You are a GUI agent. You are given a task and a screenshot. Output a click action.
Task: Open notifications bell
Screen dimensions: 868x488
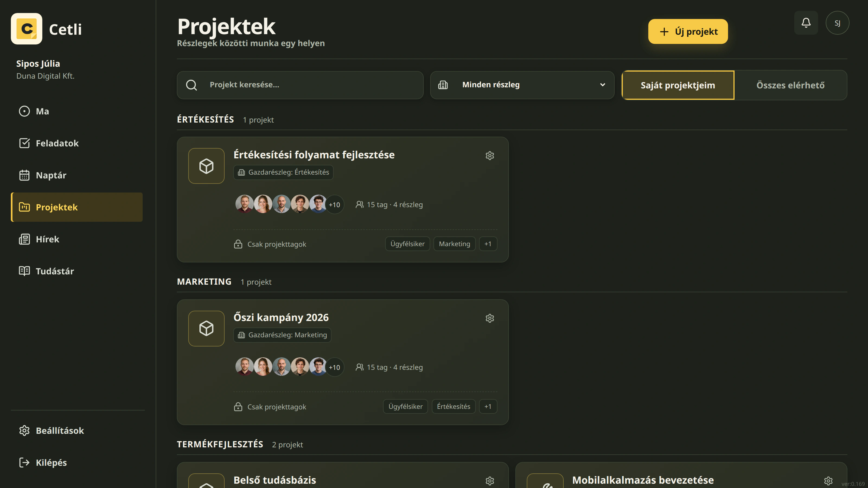(806, 23)
